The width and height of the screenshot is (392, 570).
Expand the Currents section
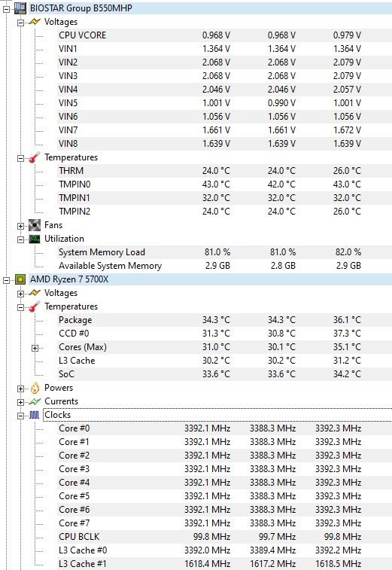[20, 402]
